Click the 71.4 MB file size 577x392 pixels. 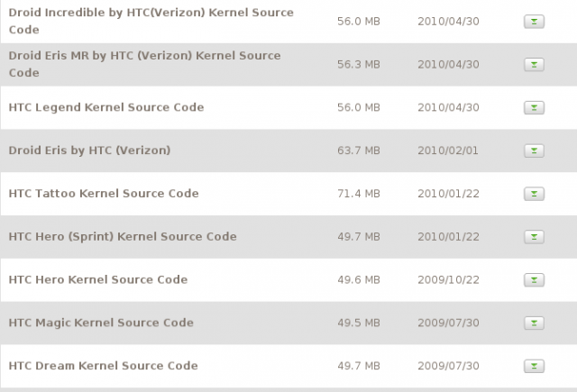(359, 194)
